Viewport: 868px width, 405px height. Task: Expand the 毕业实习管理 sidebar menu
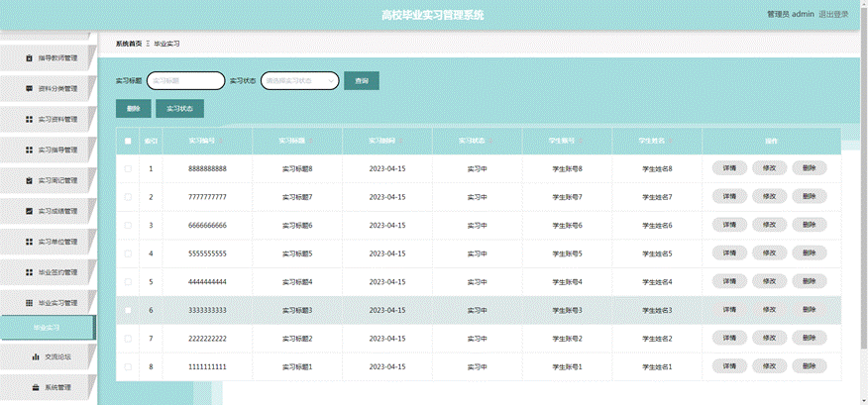48,303
